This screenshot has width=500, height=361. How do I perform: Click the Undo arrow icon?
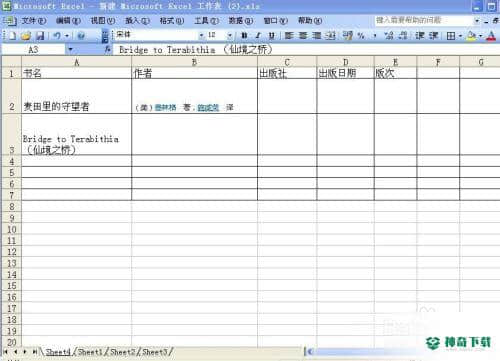57,35
